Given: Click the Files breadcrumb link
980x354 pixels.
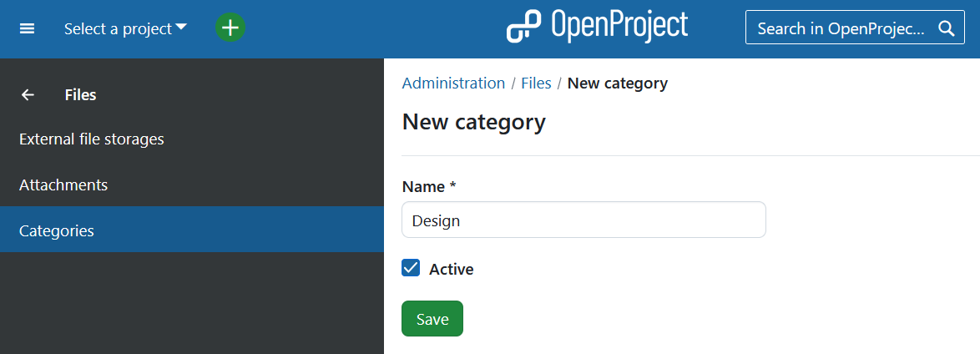Looking at the screenshot, I should [x=536, y=83].
